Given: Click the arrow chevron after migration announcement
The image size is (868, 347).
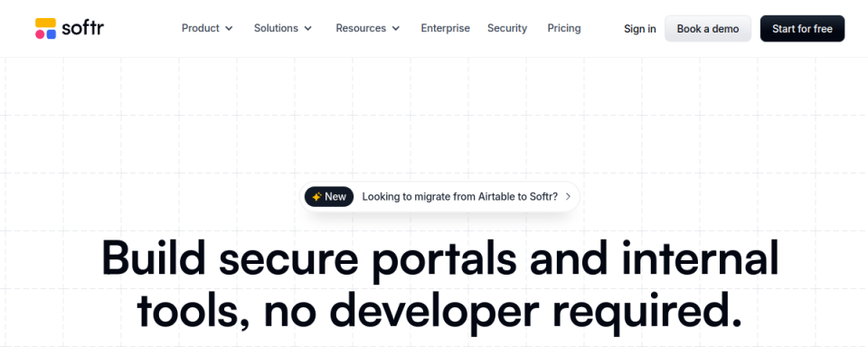Looking at the screenshot, I should coord(568,196).
